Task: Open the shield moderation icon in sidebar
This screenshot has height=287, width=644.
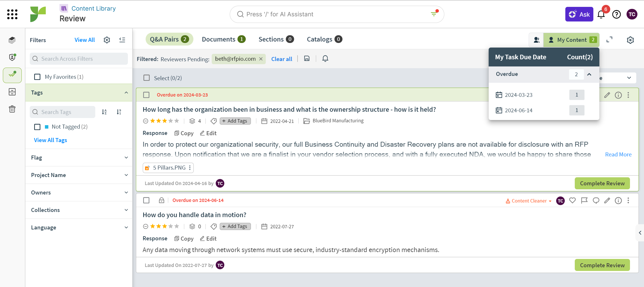Action: click(12, 57)
